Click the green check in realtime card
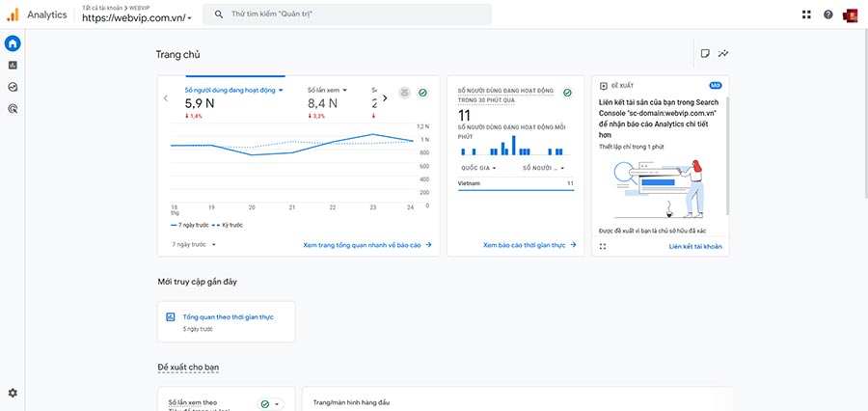 coord(567,93)
